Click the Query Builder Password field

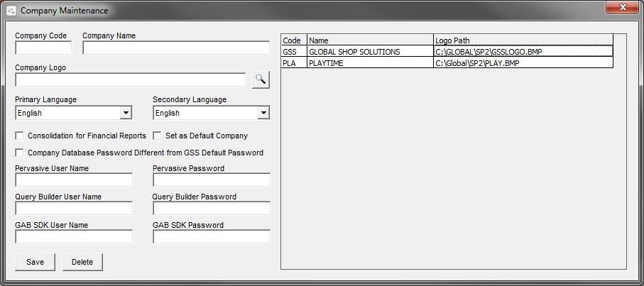pyautogui.click(x=212, y=208)
